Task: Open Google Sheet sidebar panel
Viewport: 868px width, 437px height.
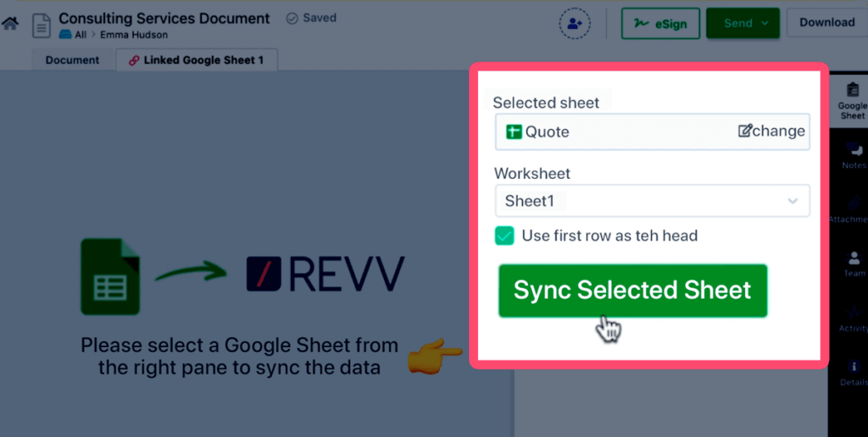Action: (x=853, y=101)
